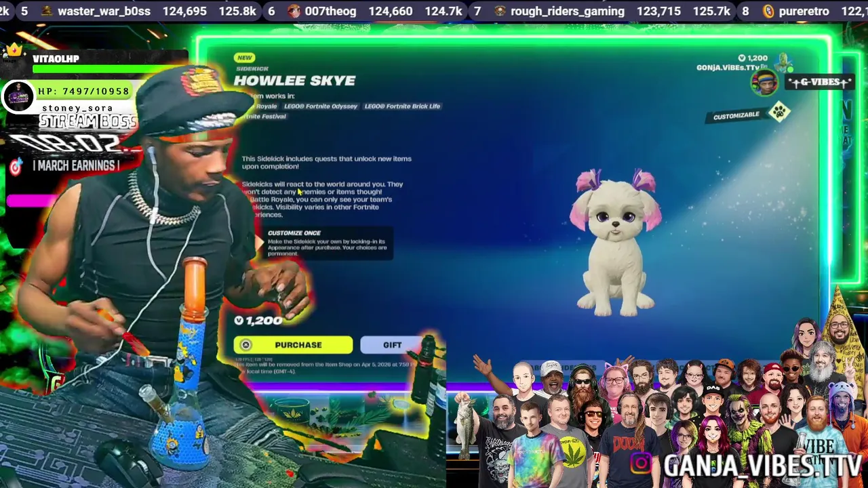Viewport: 868px width, 488px height.
Task: Click the 007theog avatar icon
Action: tap(294, 12)
